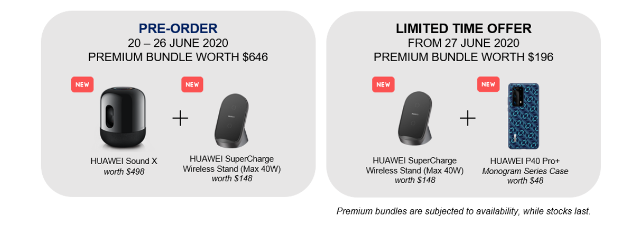Click the NEW badge on the limited time offer's wireless stand
The height and width of the screenshot is (232, 644).
pyautogui.click(x=383, y=84)
